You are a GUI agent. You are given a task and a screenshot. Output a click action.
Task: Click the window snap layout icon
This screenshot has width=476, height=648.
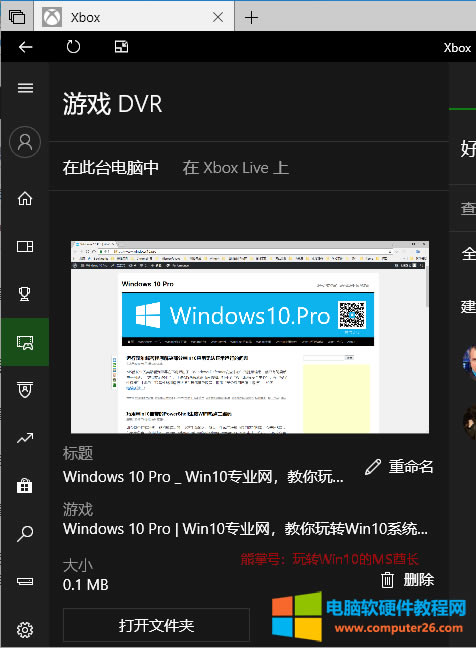[121, 47]
